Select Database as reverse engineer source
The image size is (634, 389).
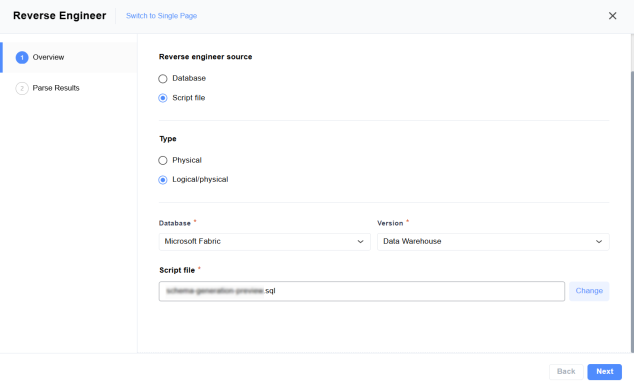click(x=163, y=78)
